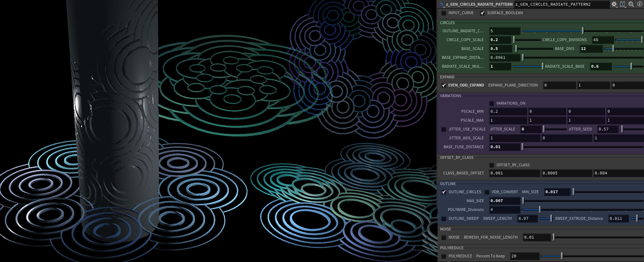
Task: Click the OUTLINE section label
Action: pos(448,184)
